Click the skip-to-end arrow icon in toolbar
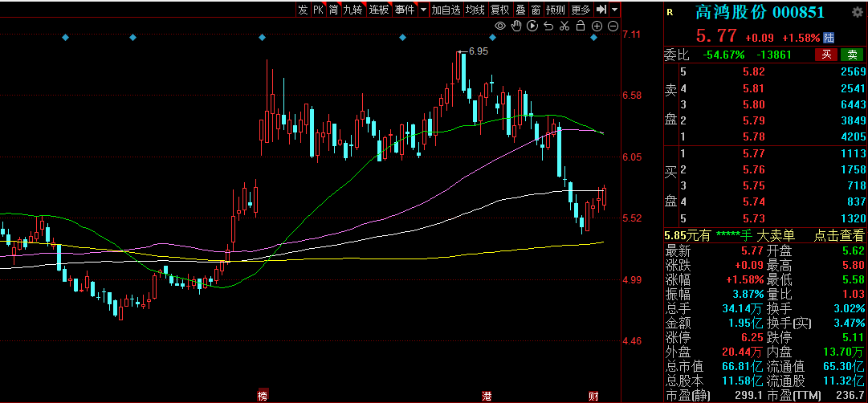This screenshot has height=403, width=868. pos(601,10)
